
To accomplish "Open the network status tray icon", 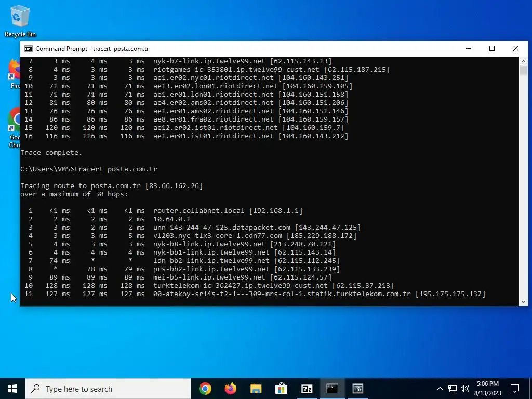I will click(x=453, y=389).
